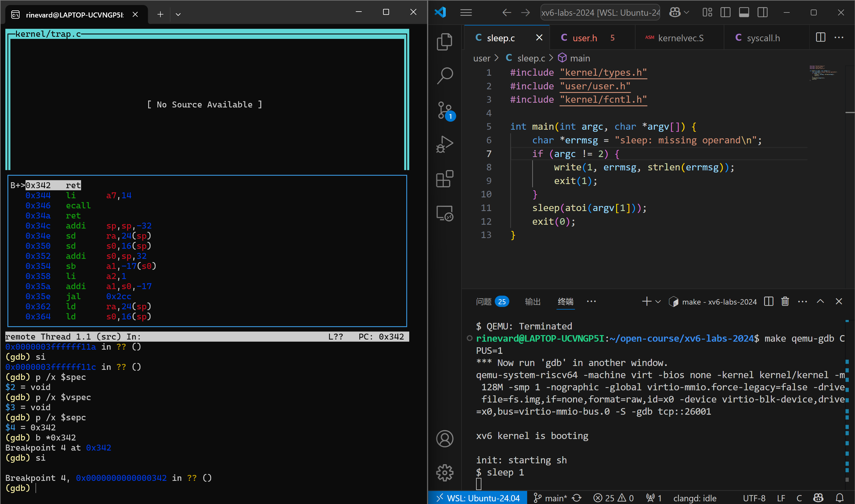
Task: Open the Extensions view
Action: point(444,179)
